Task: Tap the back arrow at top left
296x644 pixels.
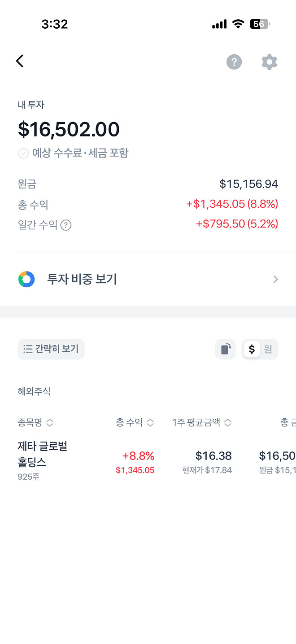Action: click(19, 61)
